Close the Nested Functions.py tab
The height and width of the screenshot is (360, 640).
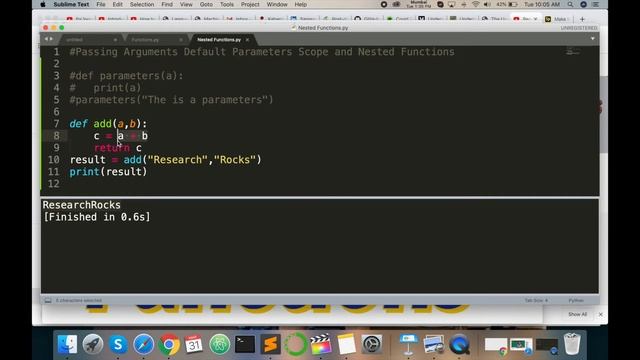pyautogui.click(x=247, y=40)
